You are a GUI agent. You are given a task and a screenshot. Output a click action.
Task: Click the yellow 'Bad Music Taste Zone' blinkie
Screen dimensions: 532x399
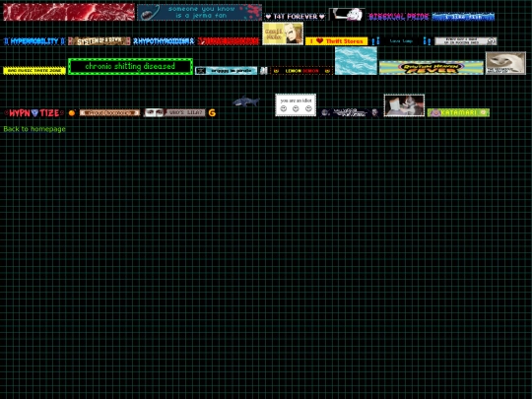[34, 71]
